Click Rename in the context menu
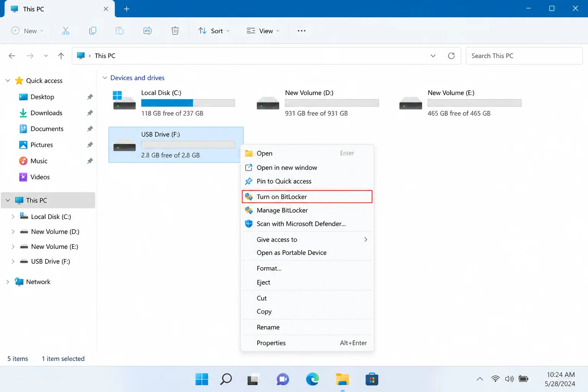The width and height of the screenshot is (588, 392). pyautogui.click(x=307, y=327)
